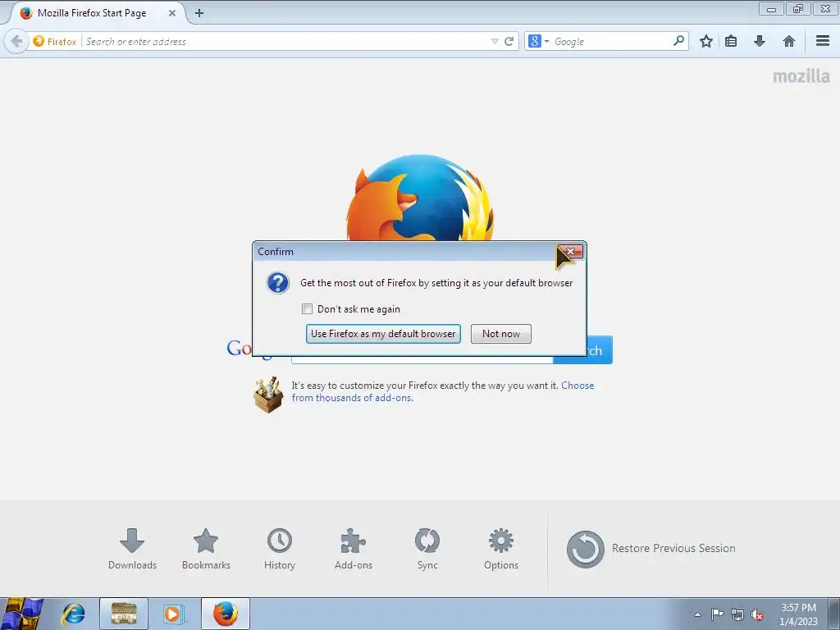Bookmark this page with the star icon
Viewport: 840px width, 630px height.
point(706,41)
